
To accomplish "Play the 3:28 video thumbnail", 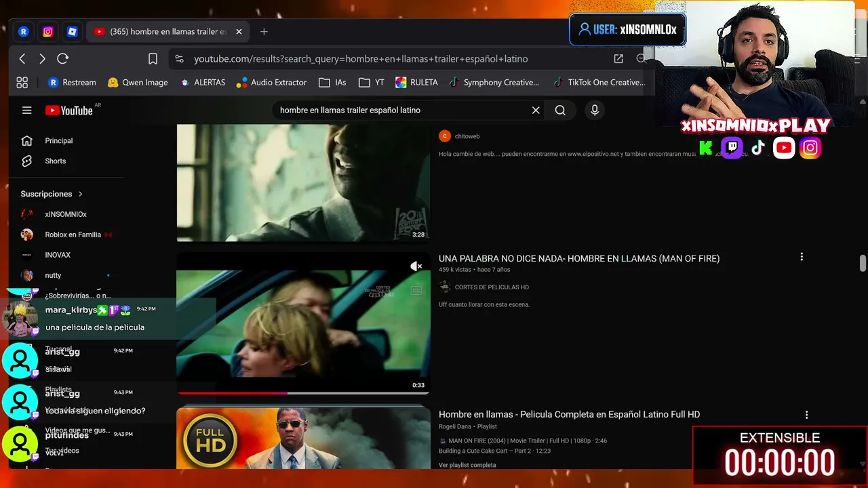I will pos(303,182).
